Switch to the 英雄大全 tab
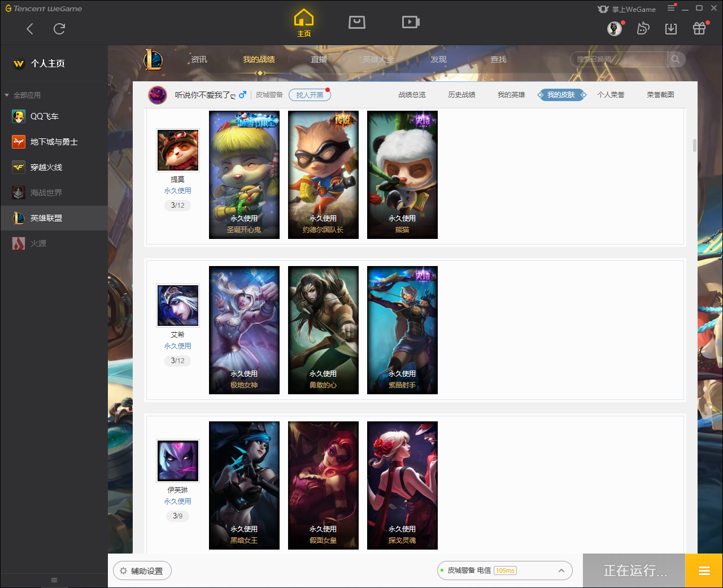The image size is (723, 588). click(378, 59)
